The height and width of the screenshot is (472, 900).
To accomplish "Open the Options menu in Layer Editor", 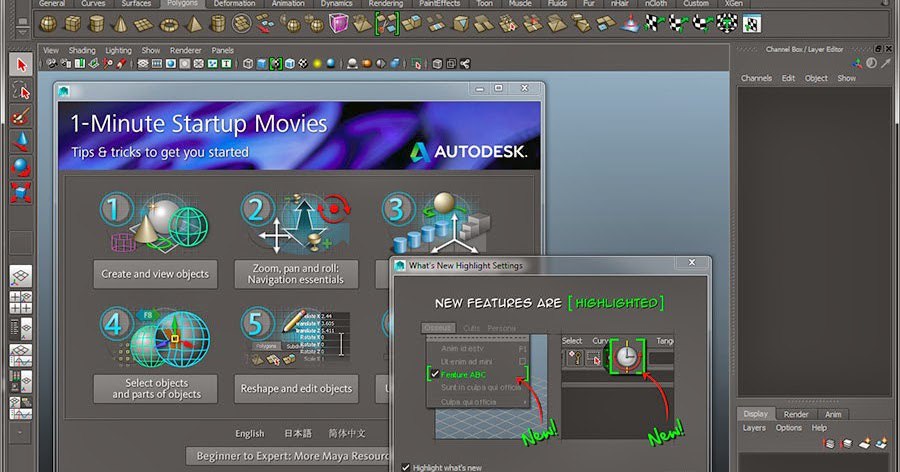I will (788, 428).
